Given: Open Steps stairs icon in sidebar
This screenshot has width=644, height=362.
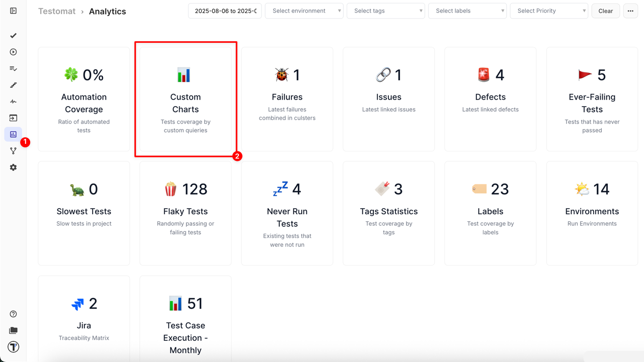Looking at the screenshot, I should tap(14, 85).
